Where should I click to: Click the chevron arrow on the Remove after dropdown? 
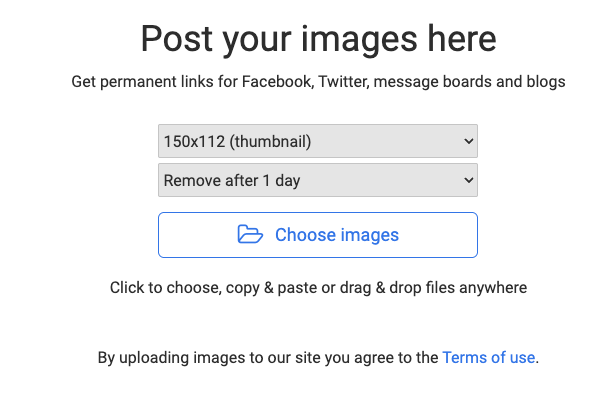click(x=469, y=180)
